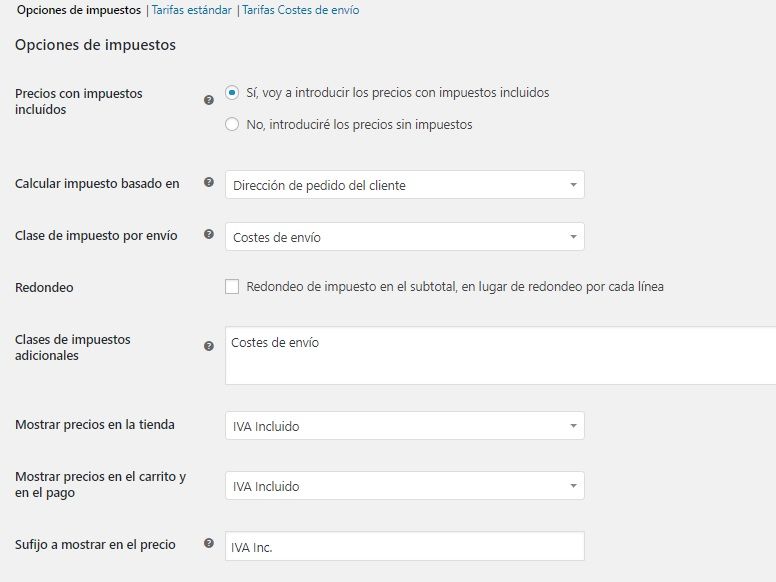Open 'Dirección de pedido del cliente' dropdown
This screenshot has height=582, width=776.
[x=404, y=185]
